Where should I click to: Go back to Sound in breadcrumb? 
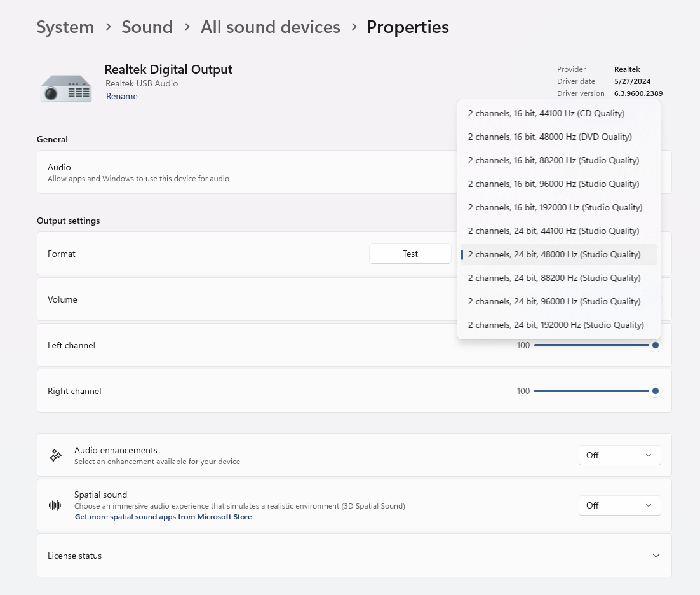[x=147, y=27]
